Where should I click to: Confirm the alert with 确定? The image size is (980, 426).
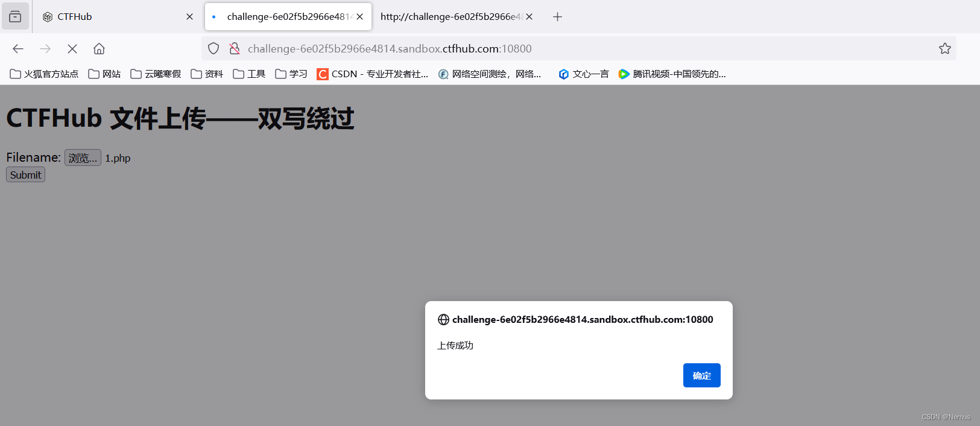coord(702,375)
